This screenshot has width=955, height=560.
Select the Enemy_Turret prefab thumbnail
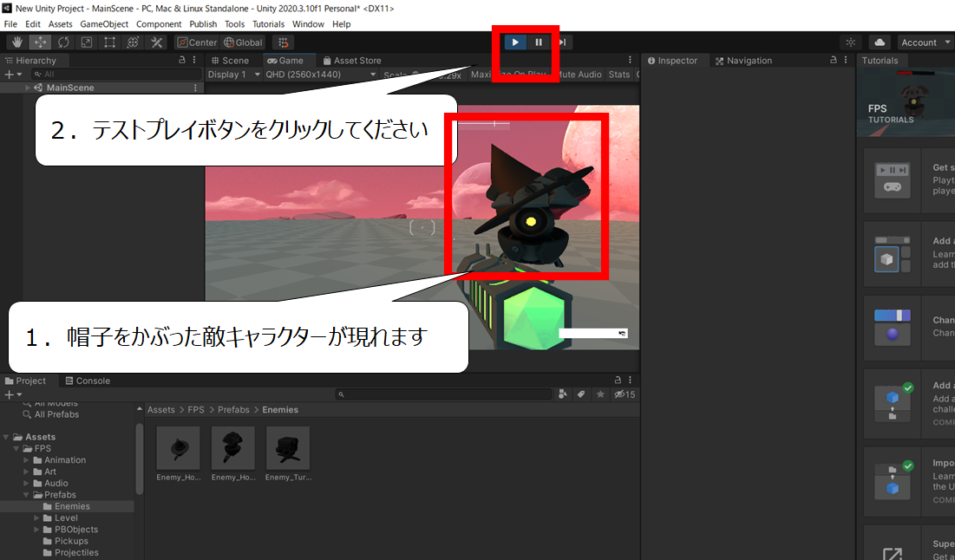coord(287,448)
